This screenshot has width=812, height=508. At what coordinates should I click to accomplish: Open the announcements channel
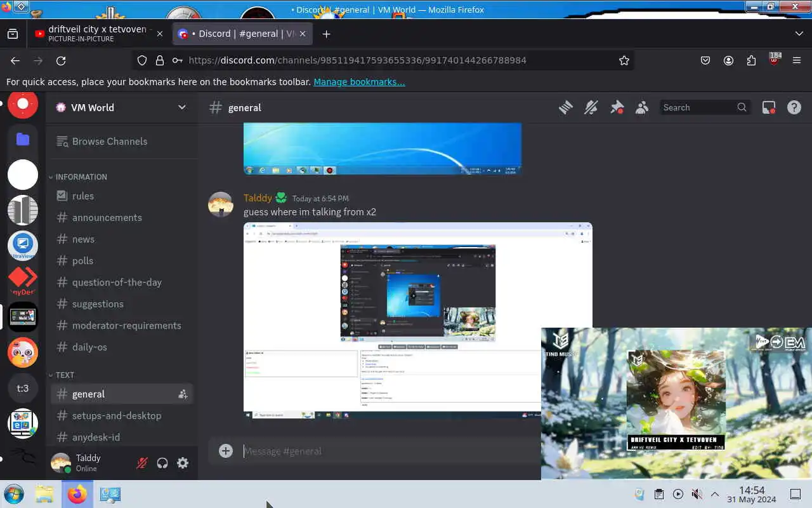tap(122, 217)
